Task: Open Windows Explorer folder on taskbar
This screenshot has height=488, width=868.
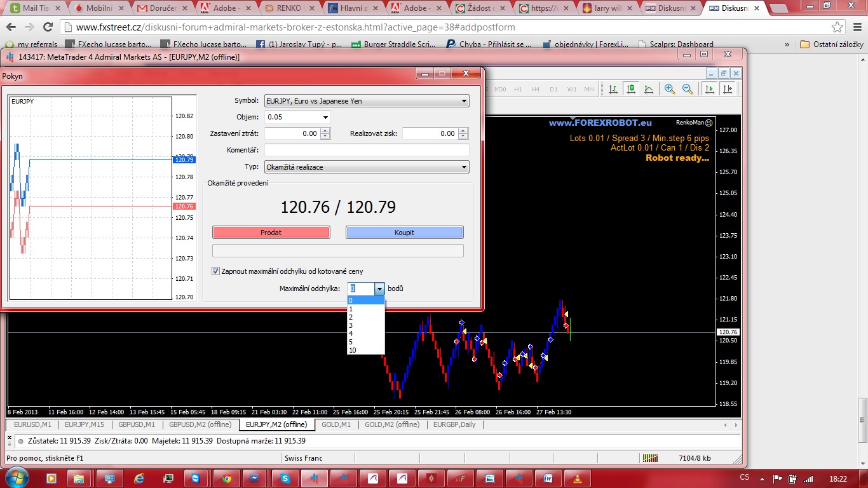Action: [79, 478]
